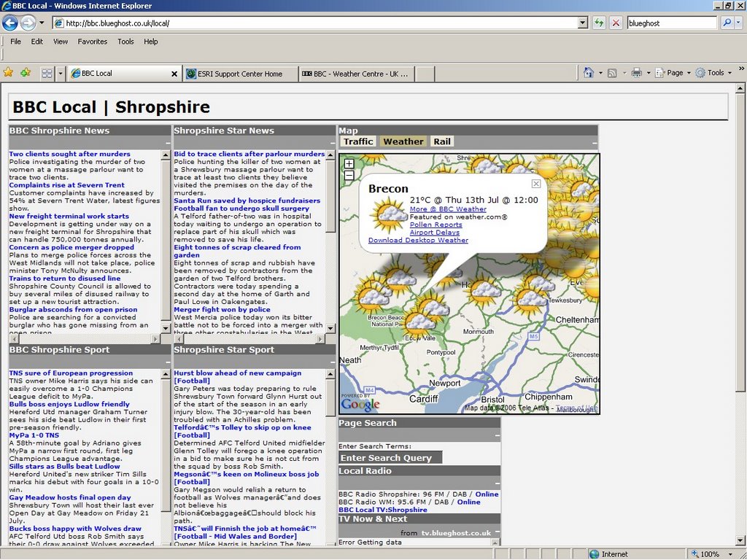Click the RSS Feeds icon
The image size is (747, 560).
click(613, 73)
